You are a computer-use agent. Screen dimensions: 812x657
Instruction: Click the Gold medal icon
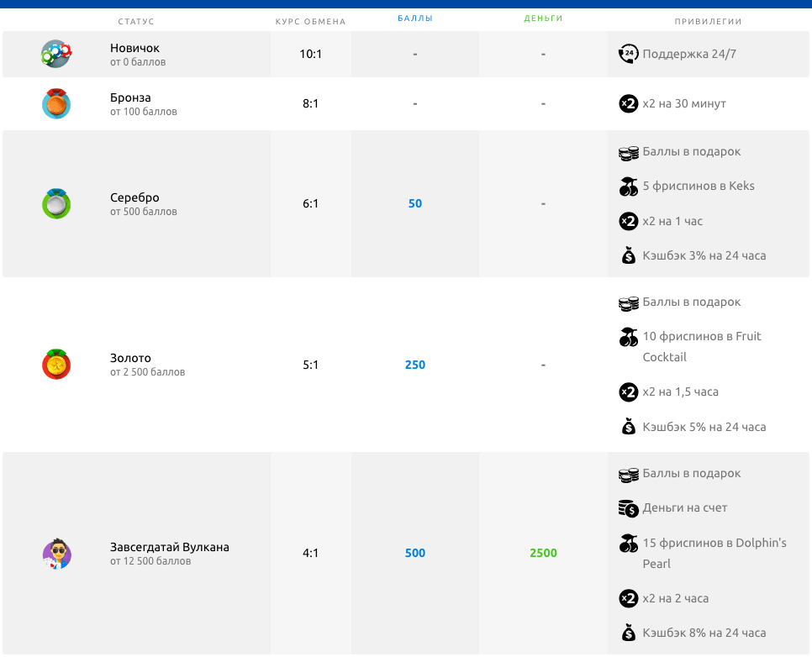tap(56, 365)
